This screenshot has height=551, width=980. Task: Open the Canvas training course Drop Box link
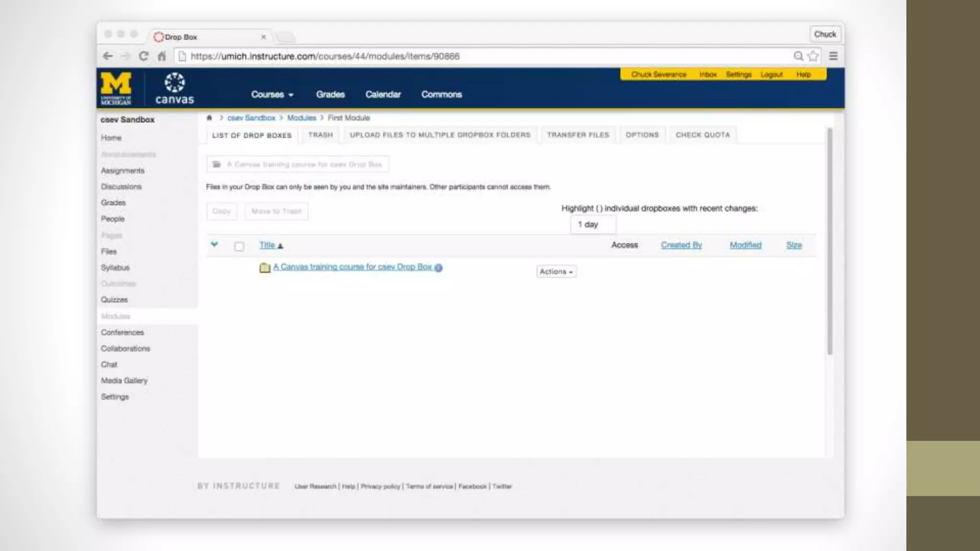(352, 267)
